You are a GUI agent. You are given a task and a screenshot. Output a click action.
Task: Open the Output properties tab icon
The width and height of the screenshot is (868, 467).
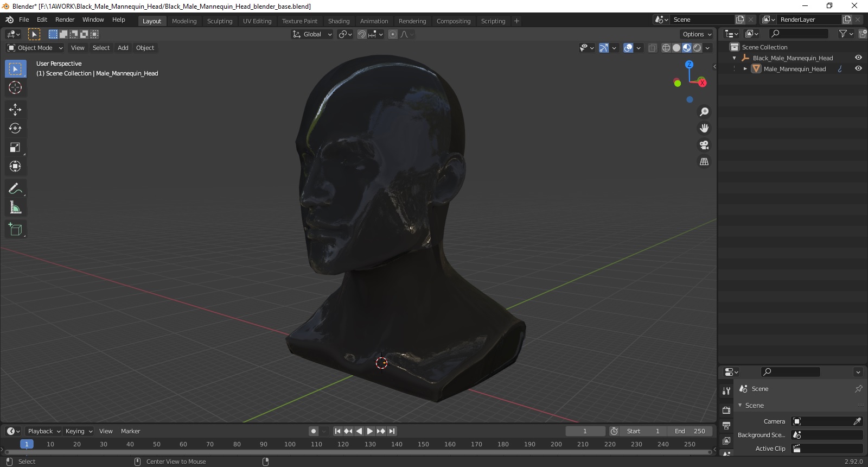pos(726,425)
